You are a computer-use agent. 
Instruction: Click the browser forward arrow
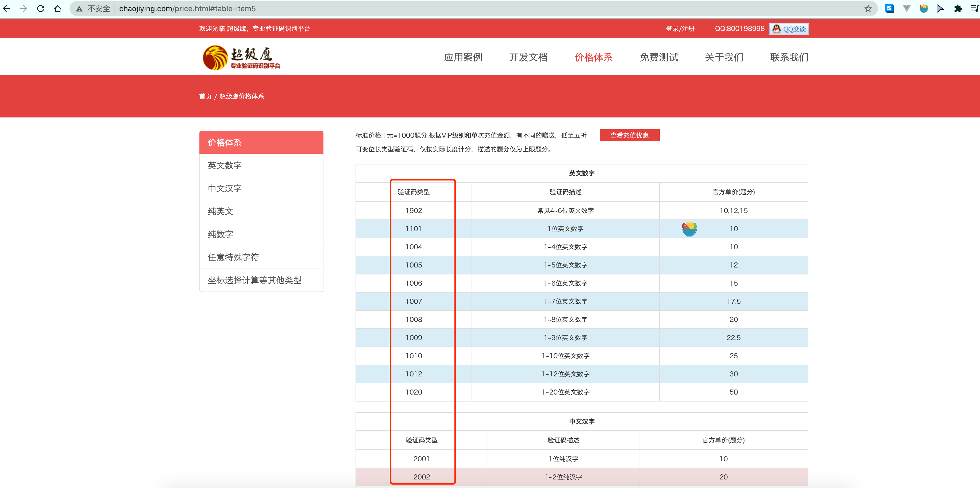pyautogui.click(x=24, y=8)
